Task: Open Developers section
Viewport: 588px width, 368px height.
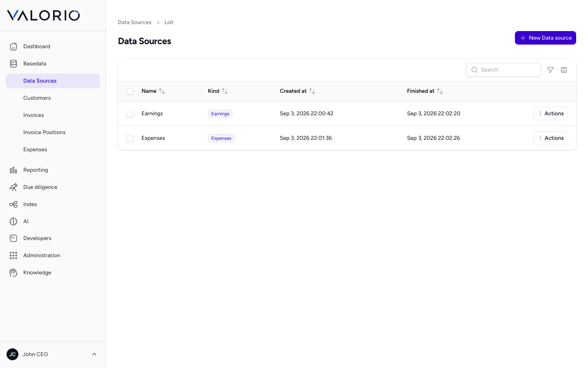Action: tap(53, 238)
